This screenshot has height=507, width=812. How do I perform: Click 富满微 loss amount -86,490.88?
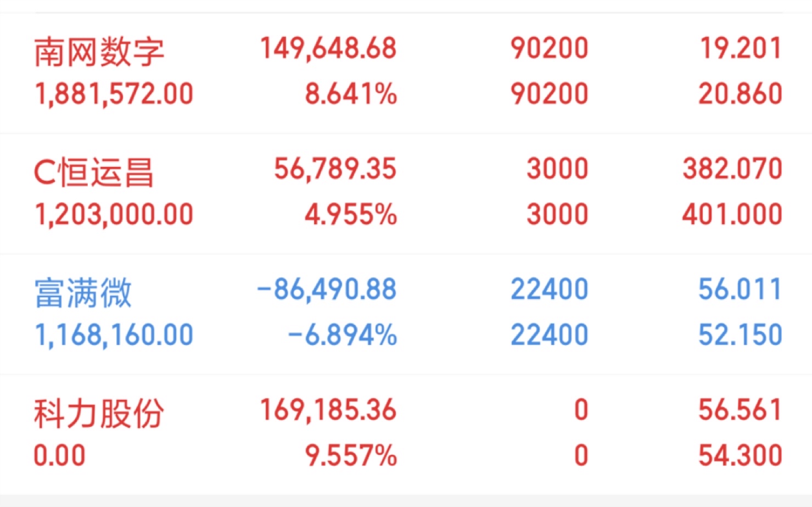coord(327,289)
